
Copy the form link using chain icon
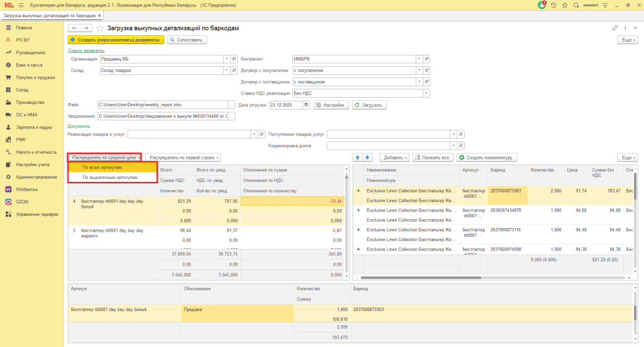pos(615,28)
